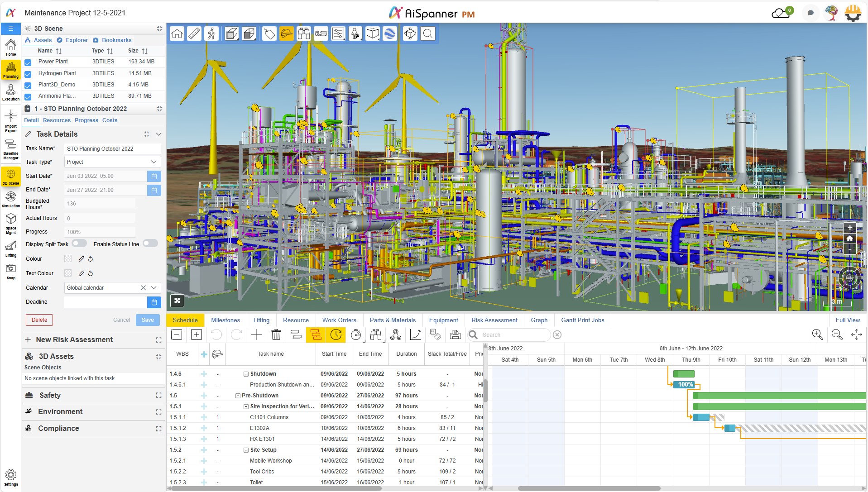The height and width of the screenshot is (492, 868).
Task: Click the schedule Search field
Action: pos(514,335)
